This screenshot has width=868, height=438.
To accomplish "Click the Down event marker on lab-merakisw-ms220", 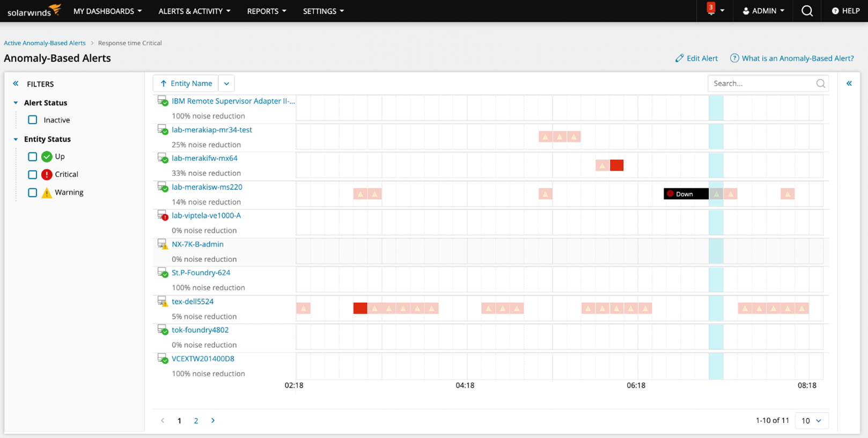I will [x=685, y=194].
